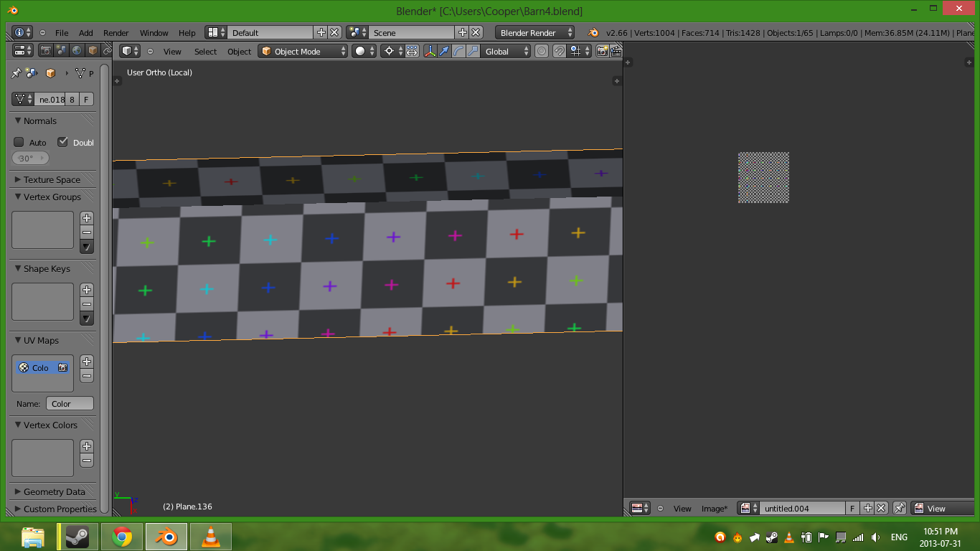The width and height of the screenshot is (980, 551).
Task: Add a new shape key
Action: click(x=87, y=289)
